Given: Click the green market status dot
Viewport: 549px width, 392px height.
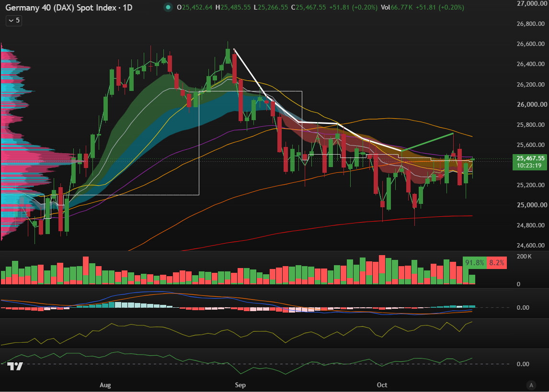Looking at the screenshot, I should tap(168, 7).
